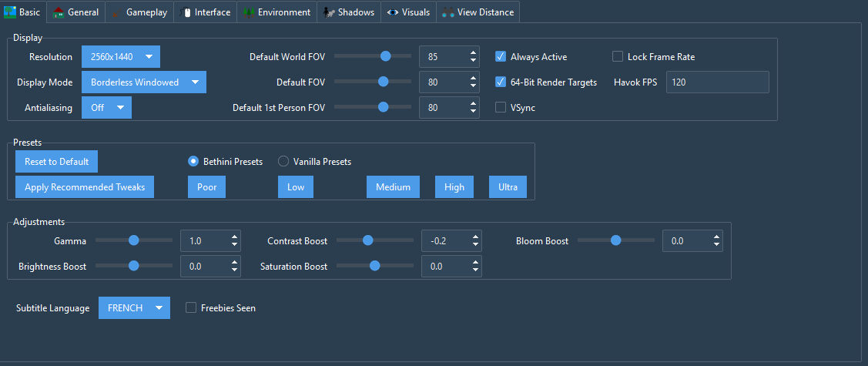Uncheck the 64-Bit Render Targets checkbox
Image resolution: width=868 pixels, height=366 pixels.
[x=501, y=82]
